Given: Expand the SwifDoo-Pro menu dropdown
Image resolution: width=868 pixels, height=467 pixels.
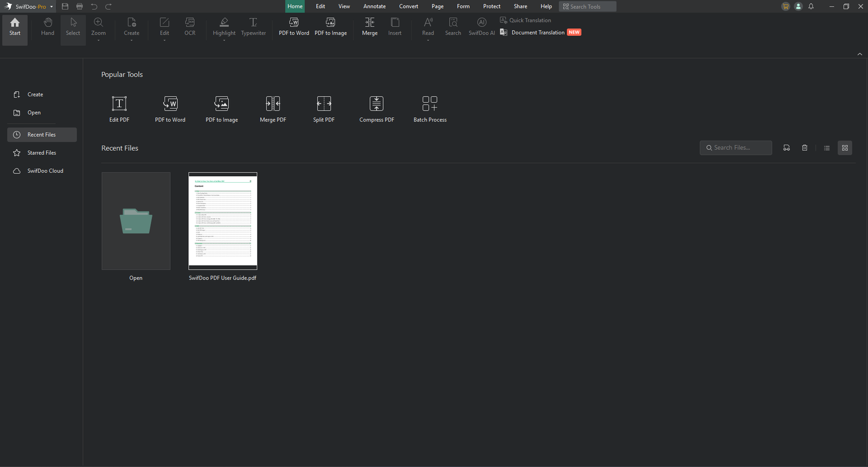Looking at the screenshot, I should click(52, 7).
